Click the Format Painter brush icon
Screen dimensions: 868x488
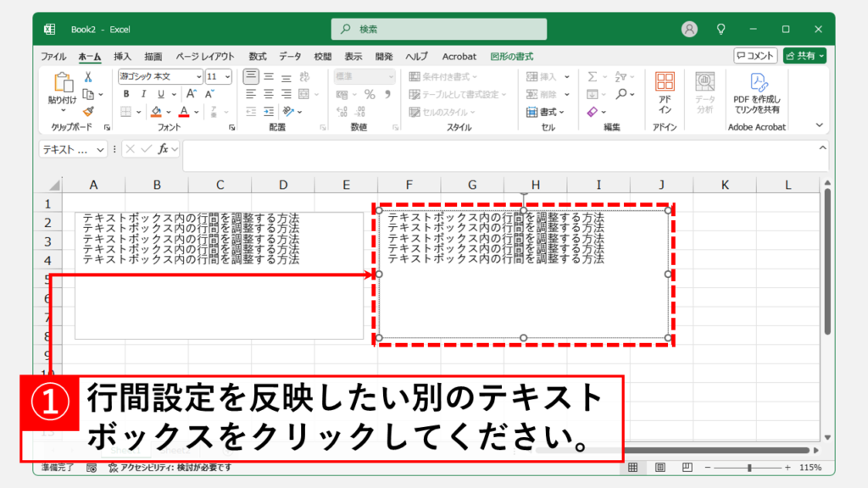pos(88,111)
